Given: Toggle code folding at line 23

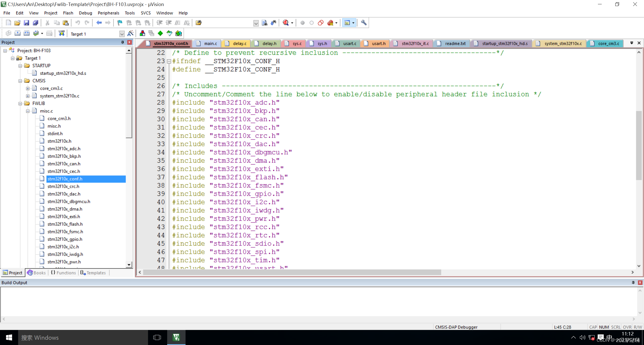Looking at the screenshot, I should (169, 61).
